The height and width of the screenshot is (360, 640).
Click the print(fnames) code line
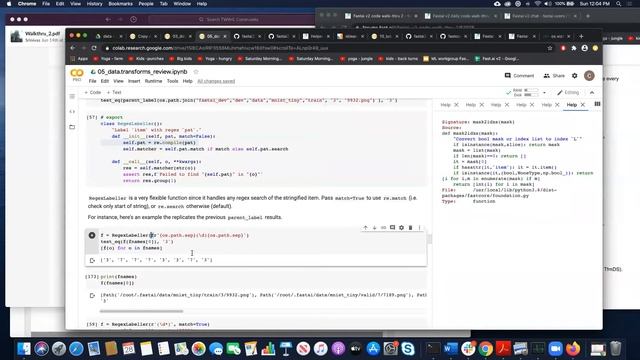(119, 277)
